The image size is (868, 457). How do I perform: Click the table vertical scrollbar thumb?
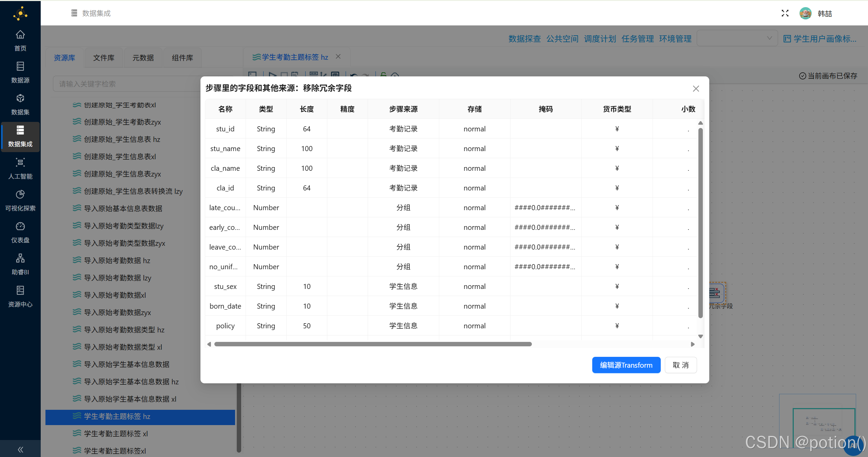point(700,223)
